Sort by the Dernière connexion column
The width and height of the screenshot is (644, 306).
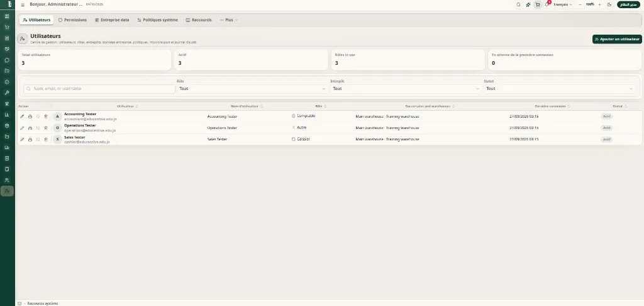point(552,106)
